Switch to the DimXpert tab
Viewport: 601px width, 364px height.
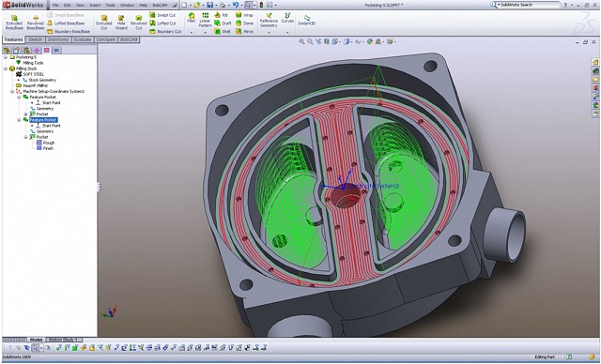click(106, 39)
